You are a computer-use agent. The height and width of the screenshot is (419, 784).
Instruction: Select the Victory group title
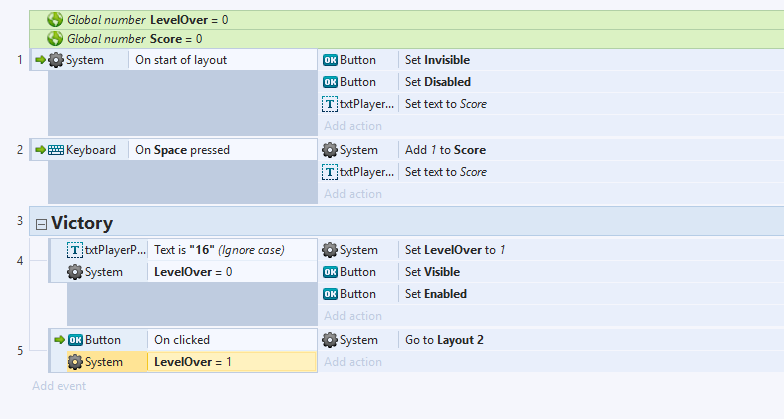(x=82, y=223)
